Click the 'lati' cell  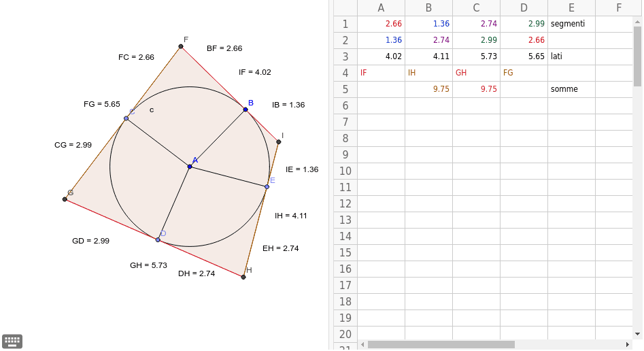click(572, 56)
